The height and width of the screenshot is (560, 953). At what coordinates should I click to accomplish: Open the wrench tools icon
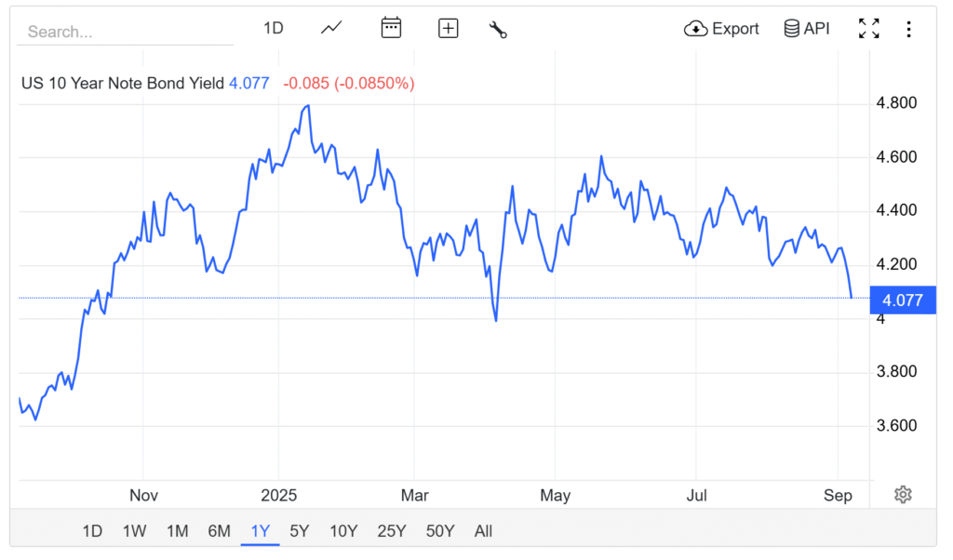pyautogui.click(x=498, y=29)
